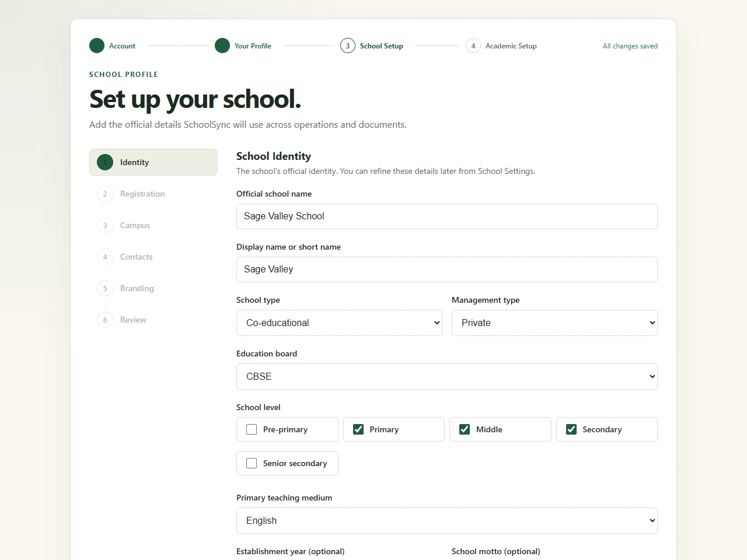This screenshot has width=747, height=560.
Task: Click the Account step circle icon
Action: click(x=97, y=45)
